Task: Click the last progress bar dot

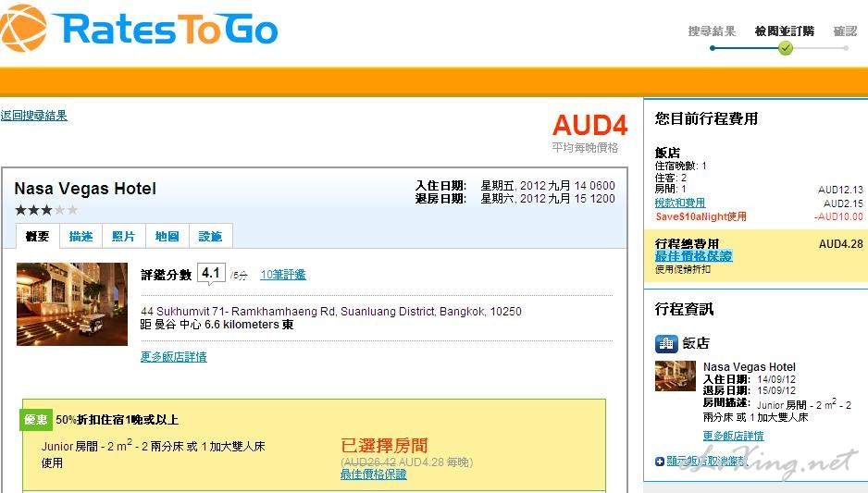Action: click(x=845, y=48)
